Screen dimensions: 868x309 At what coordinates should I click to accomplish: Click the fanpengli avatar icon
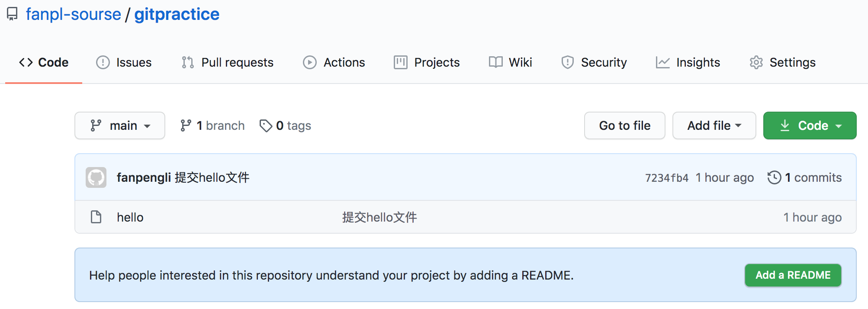(x=96, y=177)
